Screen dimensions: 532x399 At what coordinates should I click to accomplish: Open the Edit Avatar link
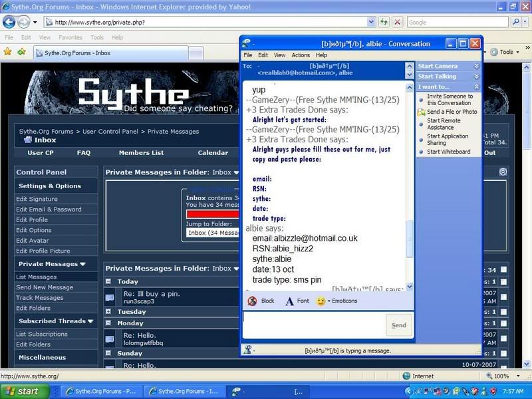(x=32, y=241)
